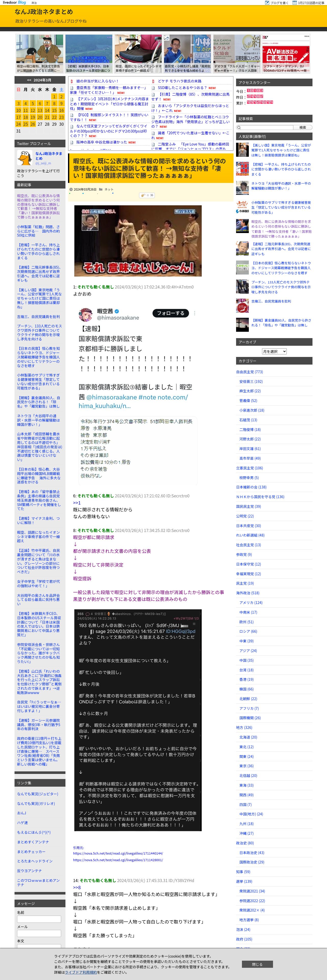Click the clap icon button showing 36
Viewport: 327px width, 980px height.
point(147,195)
